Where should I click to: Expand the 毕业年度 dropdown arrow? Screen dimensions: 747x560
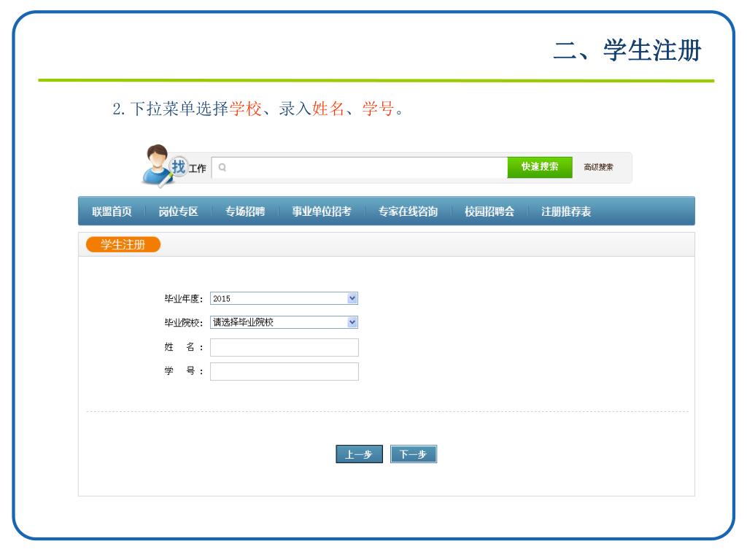click(x=352, y=298)
